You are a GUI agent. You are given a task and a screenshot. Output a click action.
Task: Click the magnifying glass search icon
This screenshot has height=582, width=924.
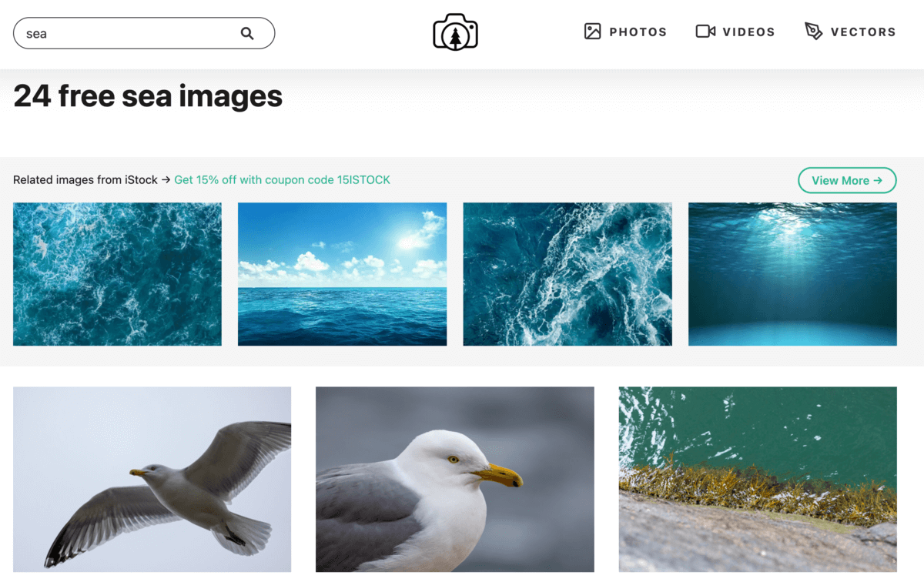[x=247, y=33]
